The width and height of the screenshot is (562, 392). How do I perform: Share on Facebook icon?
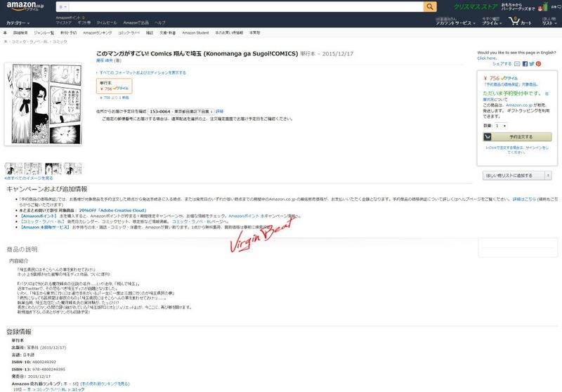(x=525, y=64)
